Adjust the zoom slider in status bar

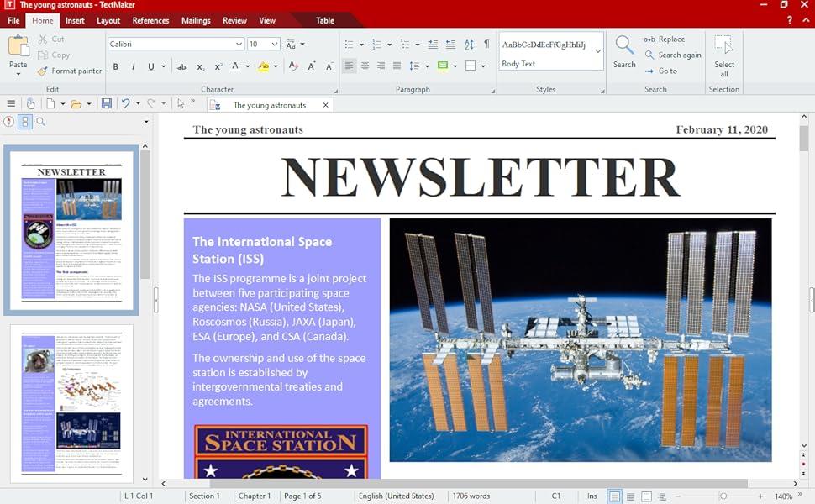pos(723,496)
